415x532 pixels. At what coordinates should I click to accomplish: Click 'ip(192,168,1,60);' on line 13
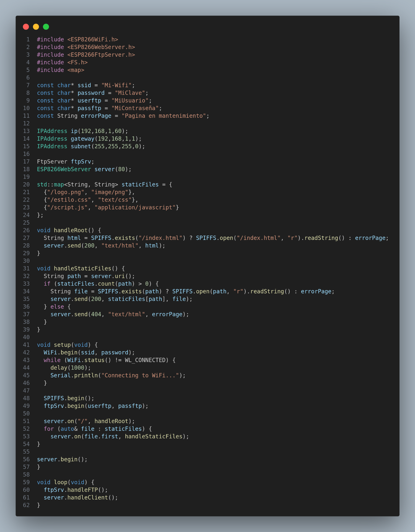point(100,131)
